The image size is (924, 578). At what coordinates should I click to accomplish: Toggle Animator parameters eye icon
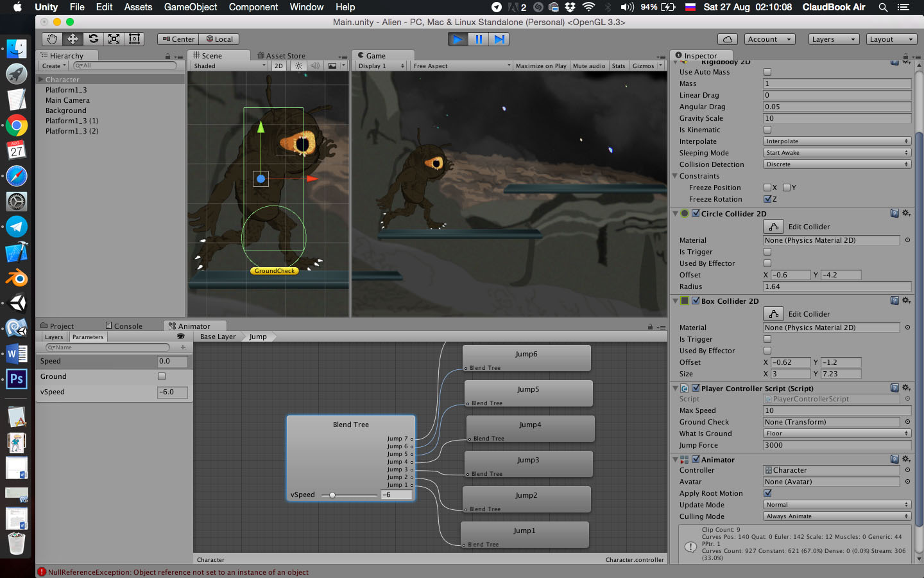pos(181,337)
